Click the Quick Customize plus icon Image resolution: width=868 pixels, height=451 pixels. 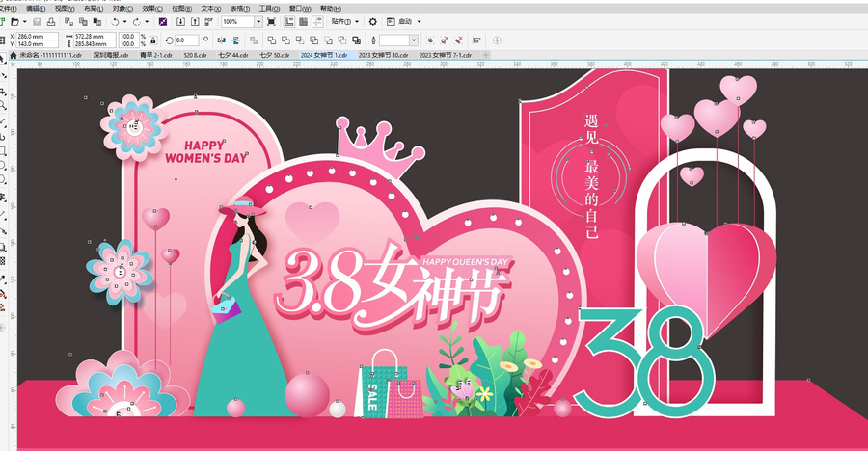[497, 40]
